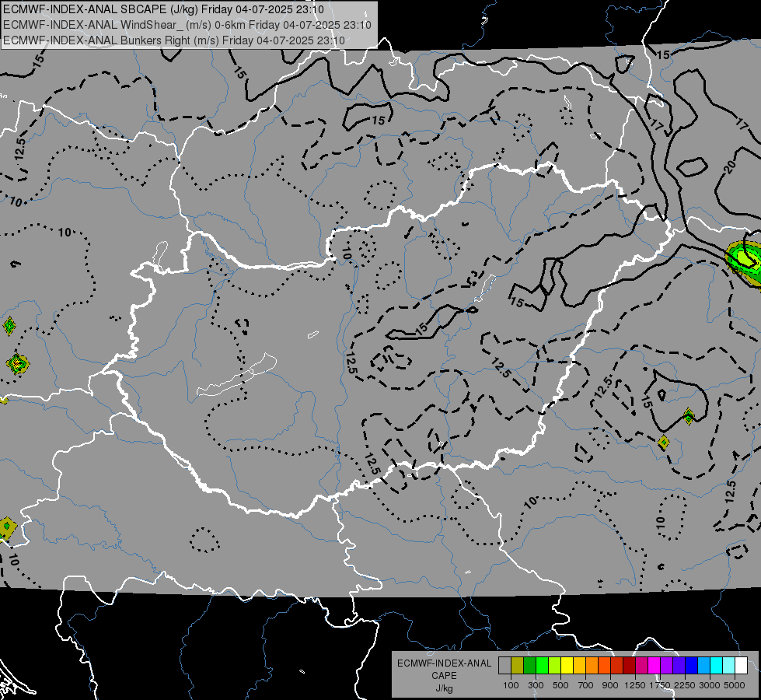Pick the pure yellow legend swatch
The image size is (761, 700).
(567, 666)
